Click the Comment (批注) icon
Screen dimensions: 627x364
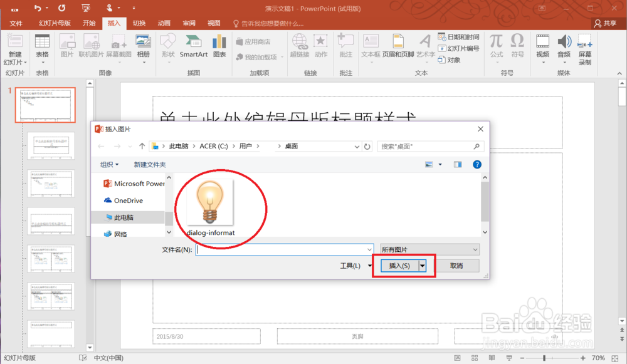coord(345,41)
